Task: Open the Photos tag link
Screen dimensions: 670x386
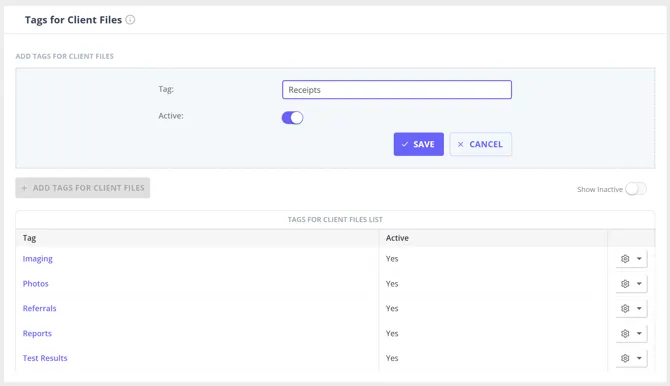Action: click(x=35, y=283)
